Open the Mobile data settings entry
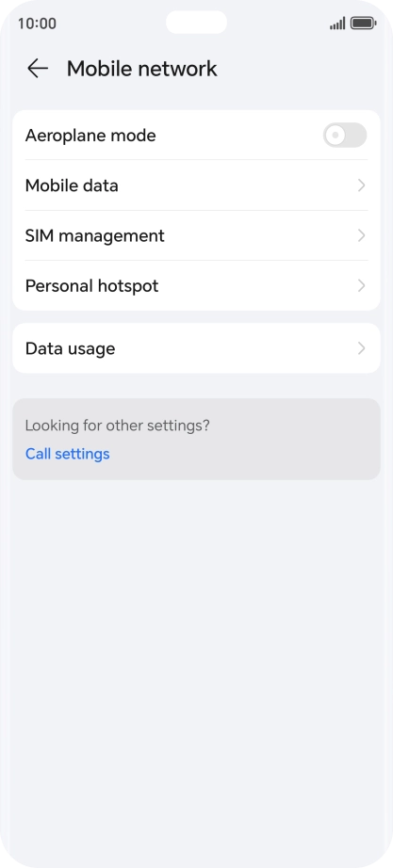This screenshot has width=393, height=868. 196,185
